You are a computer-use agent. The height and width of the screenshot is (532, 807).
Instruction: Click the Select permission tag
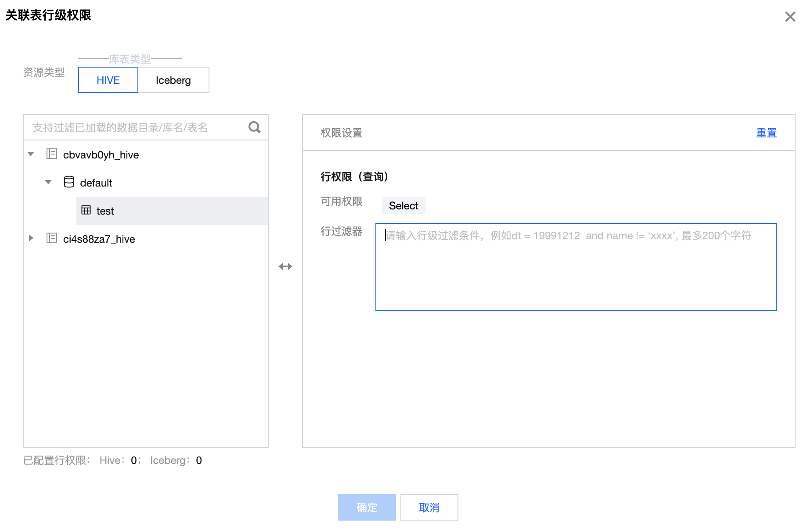[403, 206]
